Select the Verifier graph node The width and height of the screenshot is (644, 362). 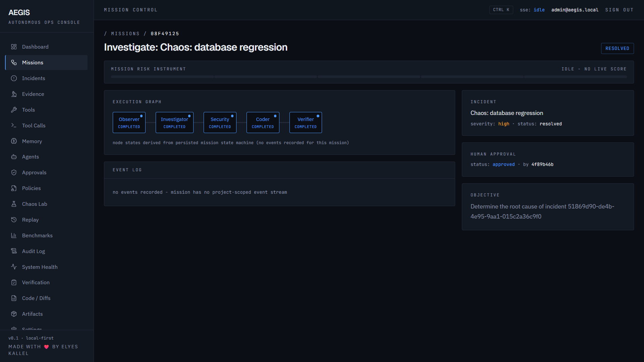click(306, 123)
